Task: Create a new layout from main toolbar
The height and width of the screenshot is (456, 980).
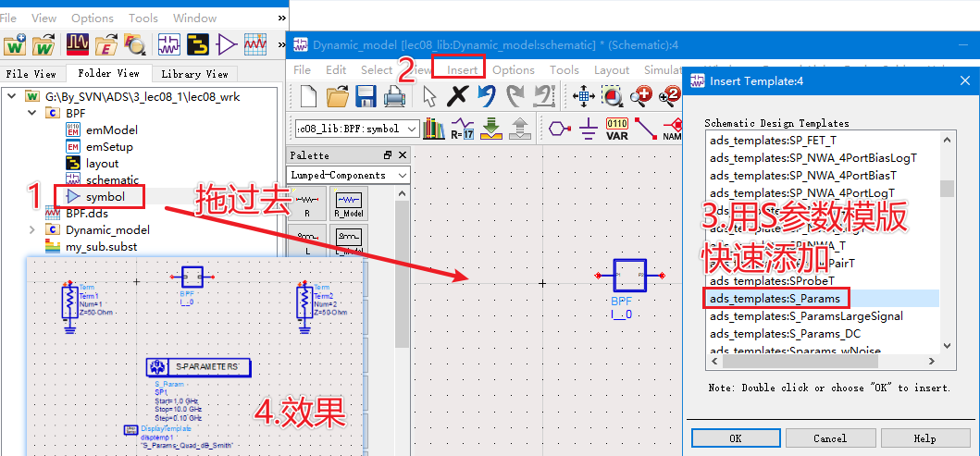Action: tap(197, 45)
